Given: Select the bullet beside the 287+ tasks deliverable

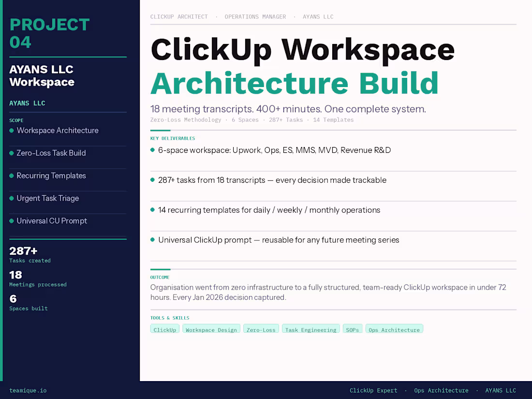Looking at the screenshot, I should click(x=152, y=180).
